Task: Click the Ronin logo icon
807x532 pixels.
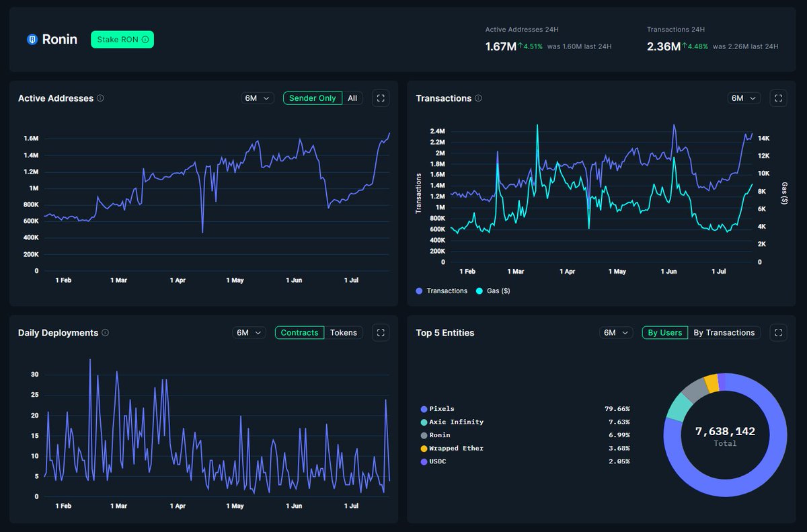Action: (32, 40)
